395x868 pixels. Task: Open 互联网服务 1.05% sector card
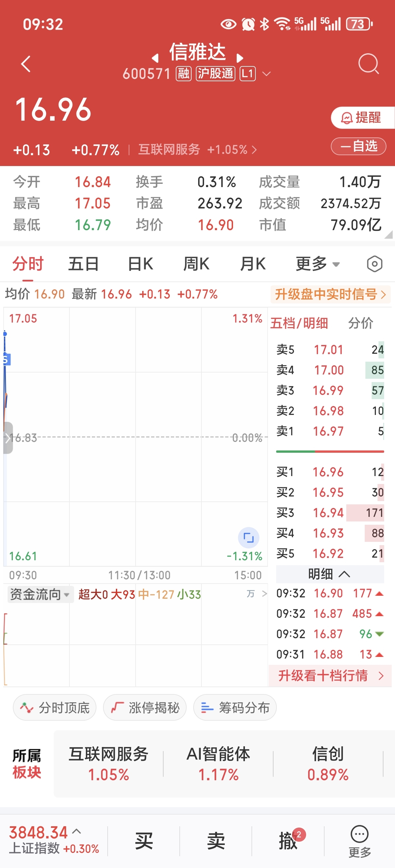tap(109, 764)
